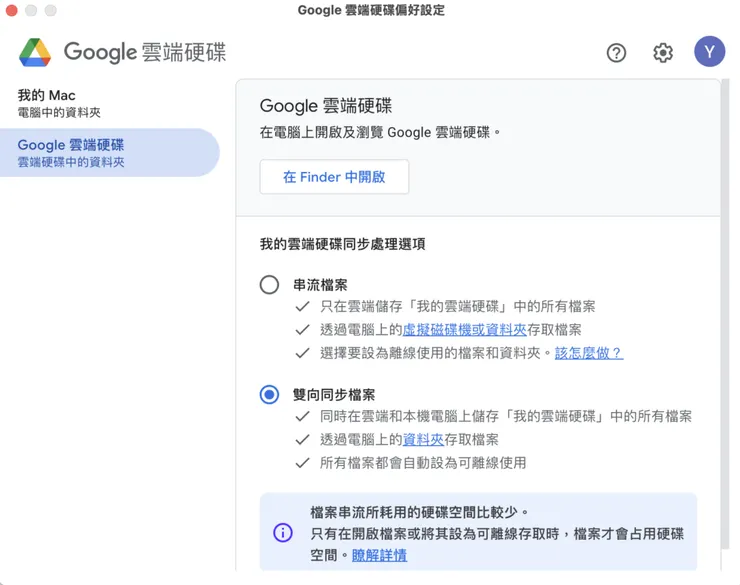Click text 檔案串流所耗用的硬碟空間比較少。
The width and height of the screenshot is (740, 585).
click(x=419, y=512)
